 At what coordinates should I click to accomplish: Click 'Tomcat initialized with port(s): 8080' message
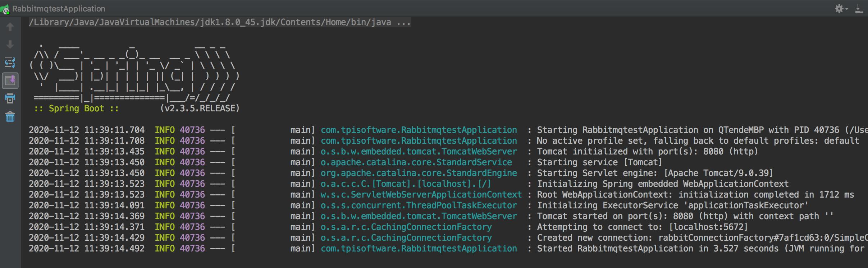point(647,152)
